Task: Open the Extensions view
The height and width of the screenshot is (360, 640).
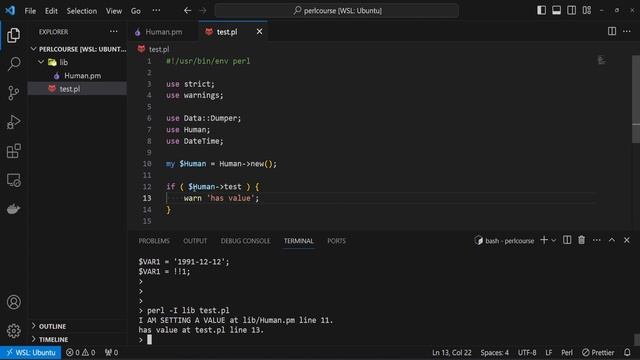Action: [13, 151]
